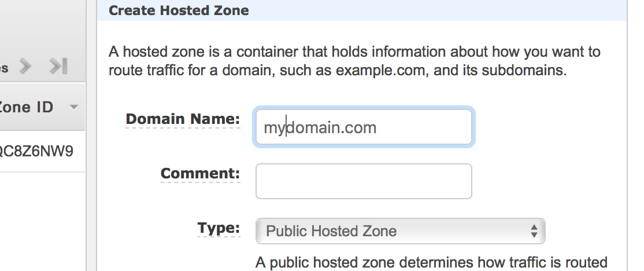
Task: Click the gray toolbar area above pagination arrows
Action: coord(40,23)
